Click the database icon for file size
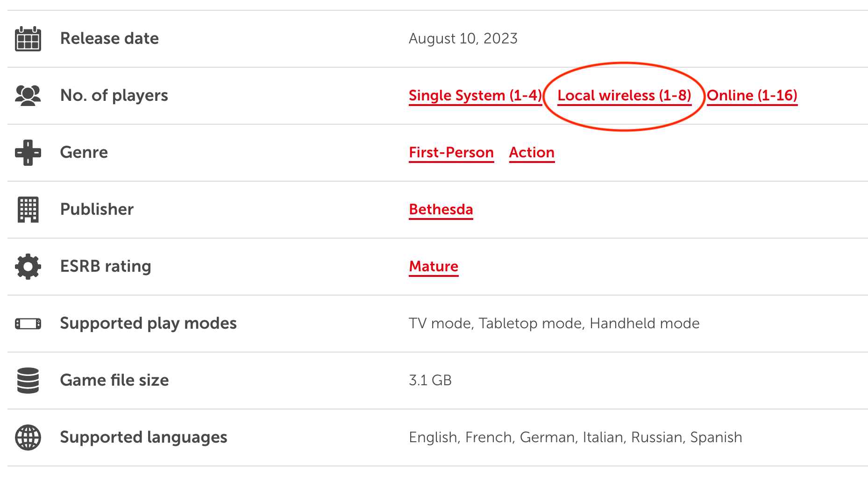This screenshot has height=480, width=868. pos(28,381)
